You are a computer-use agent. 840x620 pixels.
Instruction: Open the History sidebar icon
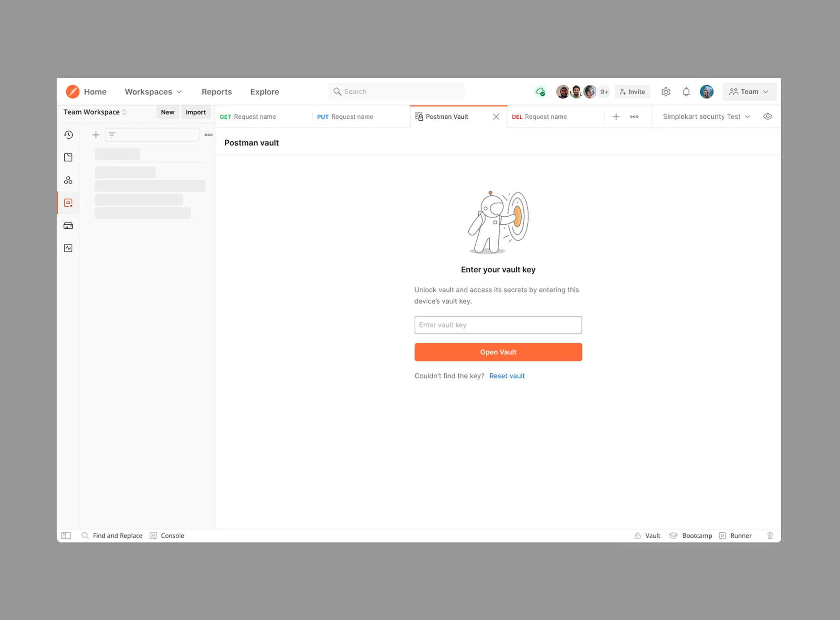point(68,135)
